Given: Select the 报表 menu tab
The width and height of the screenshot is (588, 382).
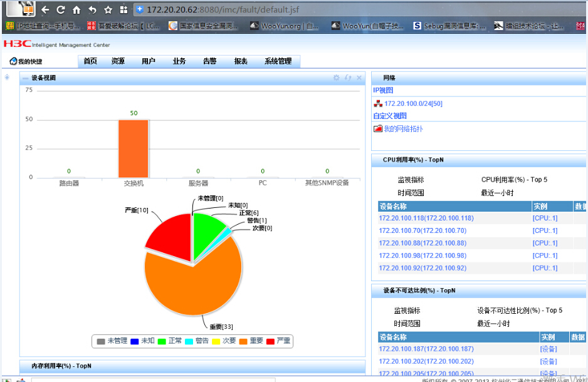Looking at the screenshot, I should point(241,61).
